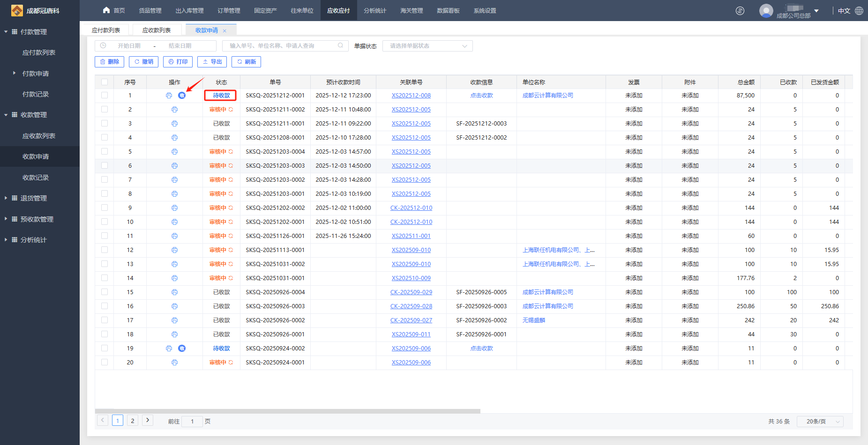Click the blue collect-payment icon in row 1

(x=182, y=96)
